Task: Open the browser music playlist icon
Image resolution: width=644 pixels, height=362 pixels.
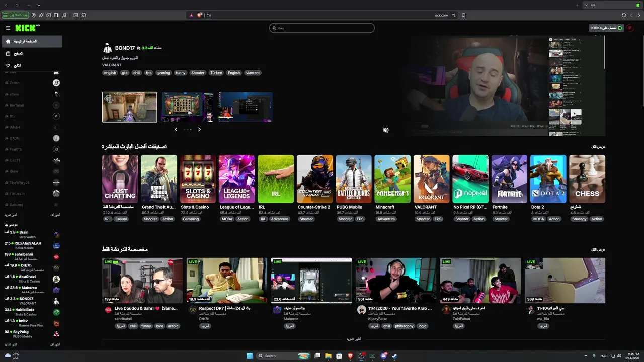Action: (64, 15)
